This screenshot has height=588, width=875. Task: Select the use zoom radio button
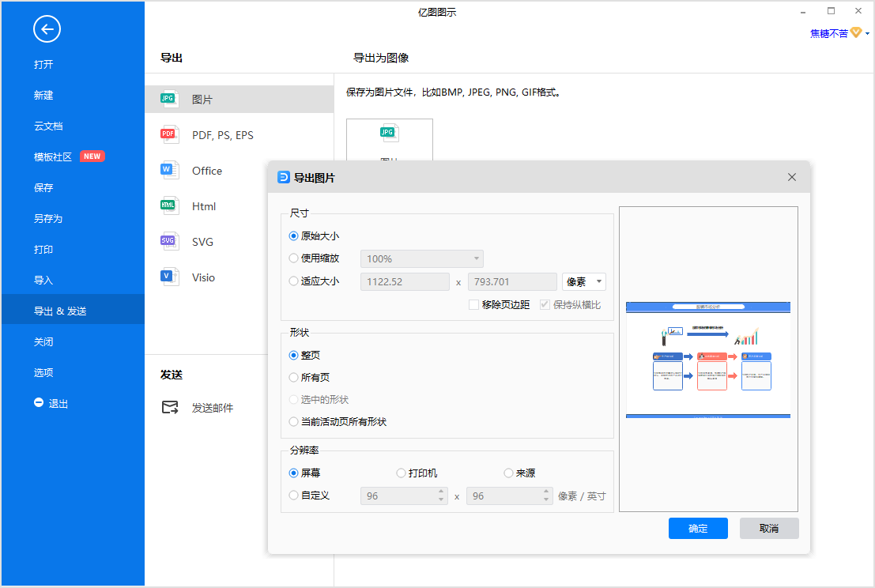(x=293, y=258)
